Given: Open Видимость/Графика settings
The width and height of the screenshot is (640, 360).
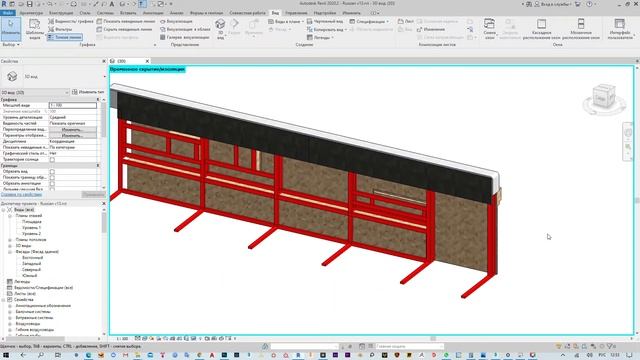Looking at the screenshot, I should 71,21.
